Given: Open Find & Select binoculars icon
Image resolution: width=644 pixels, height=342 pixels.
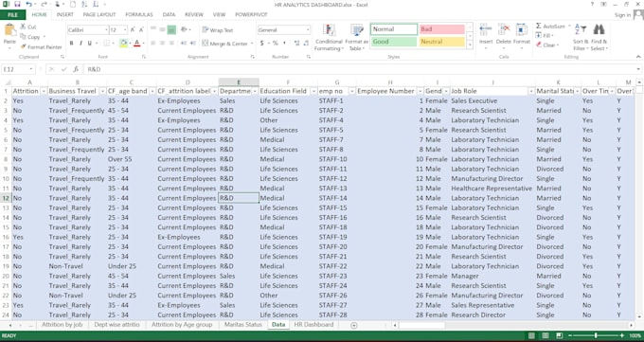Looking at the screenshot, I should tap(599, 29).
